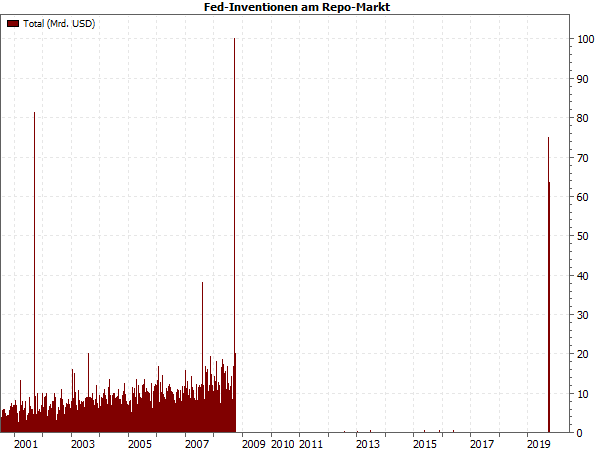Click the x-axis label 2019
The image size is (595, 450).
[x=539, y=444]
